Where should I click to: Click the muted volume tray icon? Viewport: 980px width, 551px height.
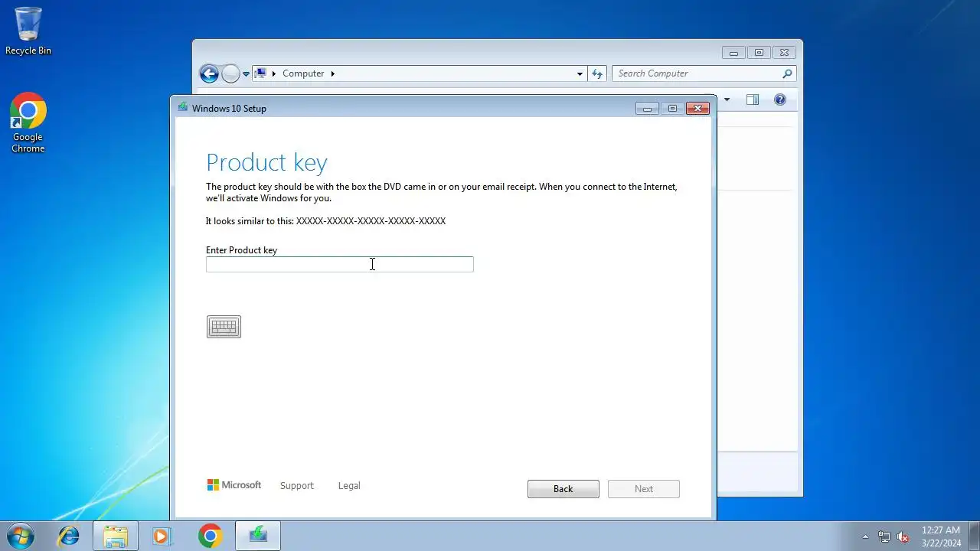(903, 536)
